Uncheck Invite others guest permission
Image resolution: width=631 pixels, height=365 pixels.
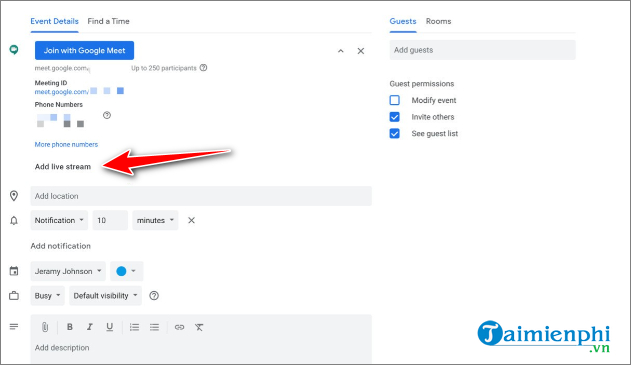click(x=395, y=117)
